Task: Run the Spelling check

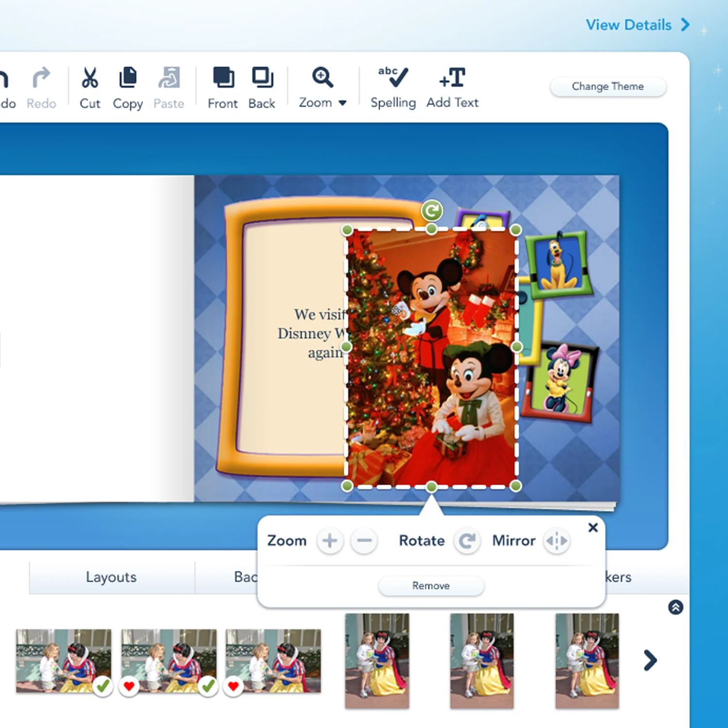Action: (393, 88)
